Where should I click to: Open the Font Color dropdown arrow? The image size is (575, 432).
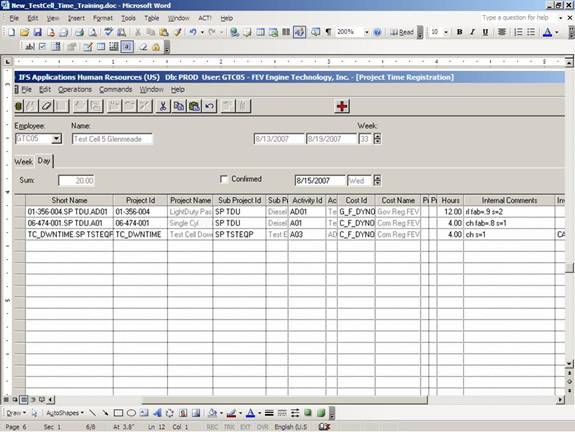tap(557, 32)
